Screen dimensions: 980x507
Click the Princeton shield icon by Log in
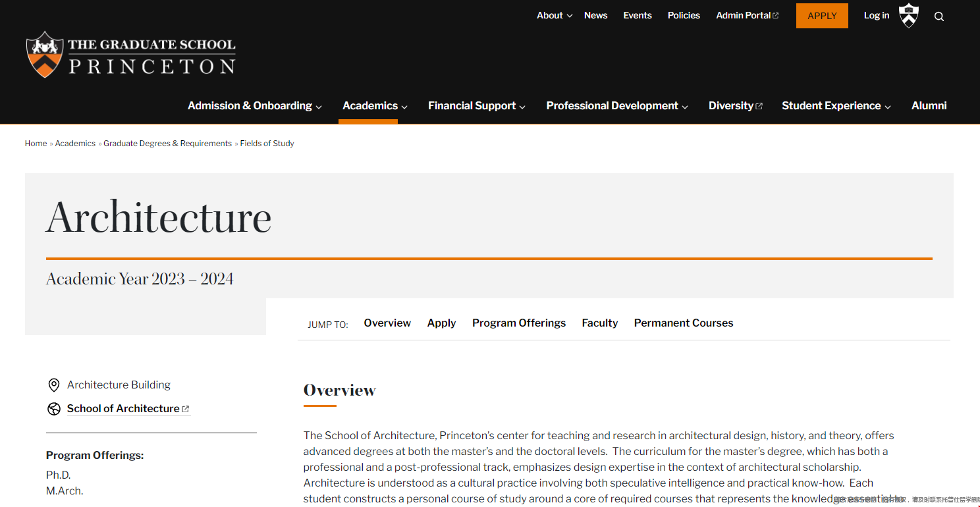(909, 15)
